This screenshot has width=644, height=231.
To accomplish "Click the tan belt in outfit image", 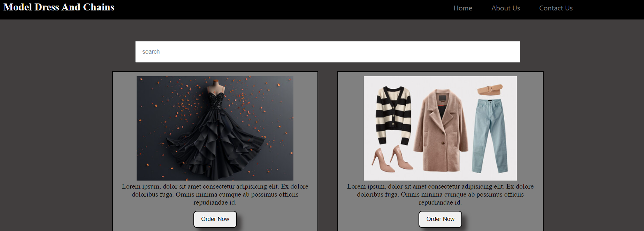I will point(490,90).
